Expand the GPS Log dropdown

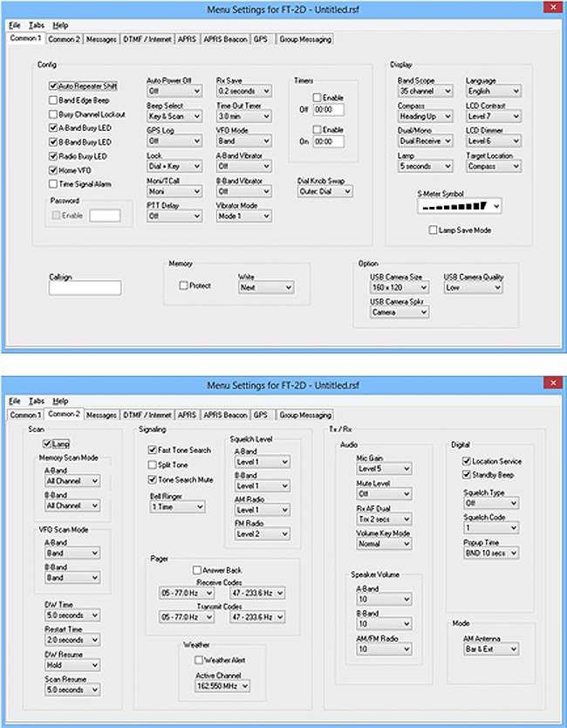(x=174, y=141)
